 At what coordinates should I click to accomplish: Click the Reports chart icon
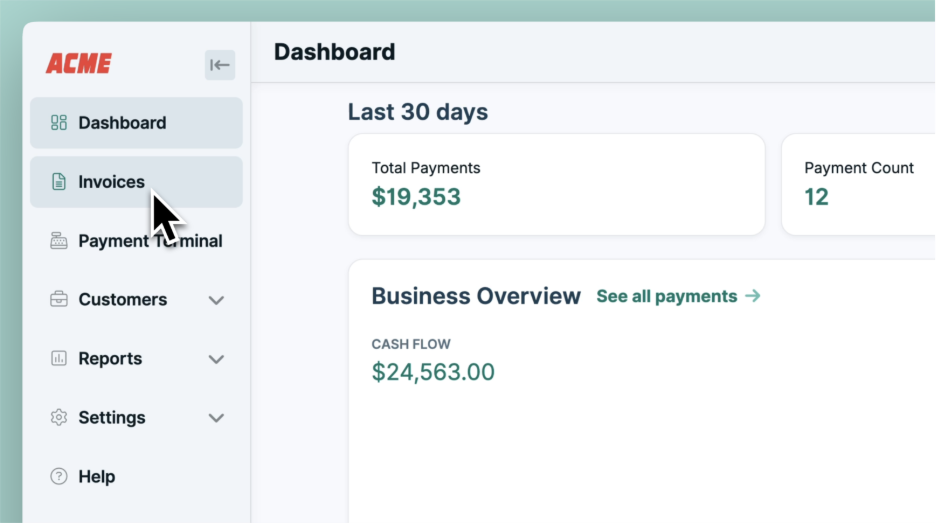click(x=58, y=358)
